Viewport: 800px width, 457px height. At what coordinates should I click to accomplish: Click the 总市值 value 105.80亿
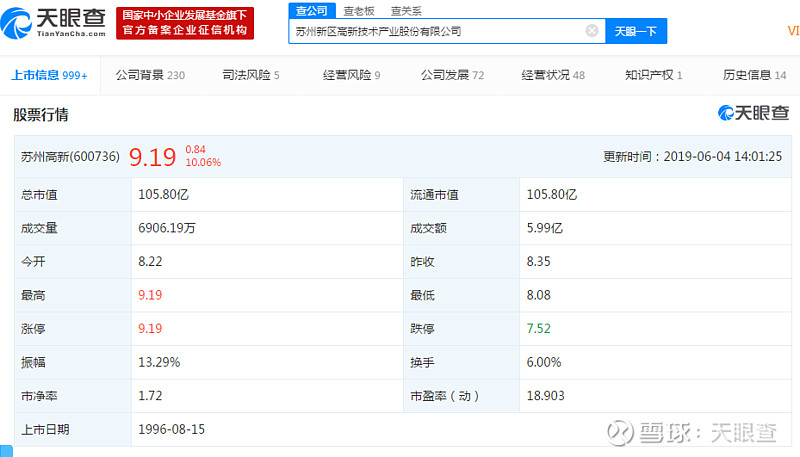(x=163, y=195)
